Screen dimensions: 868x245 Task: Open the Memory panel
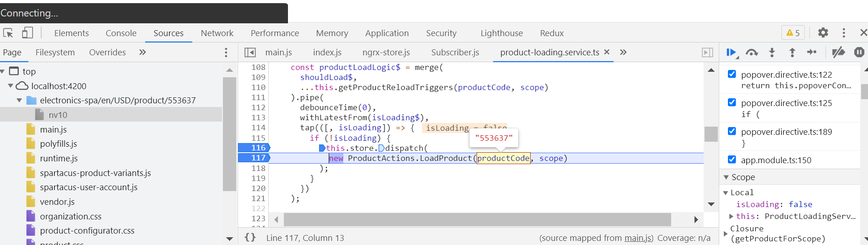[332, 33]
